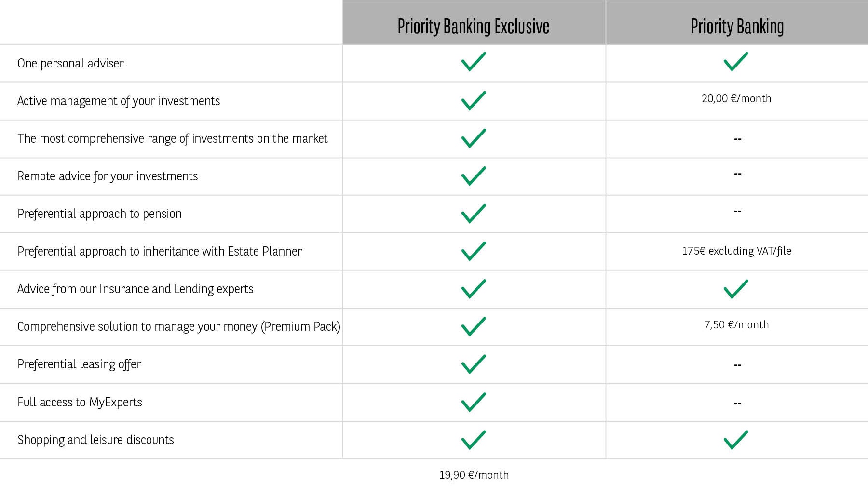Select the Priority Banking Exclusive column header

474,26
